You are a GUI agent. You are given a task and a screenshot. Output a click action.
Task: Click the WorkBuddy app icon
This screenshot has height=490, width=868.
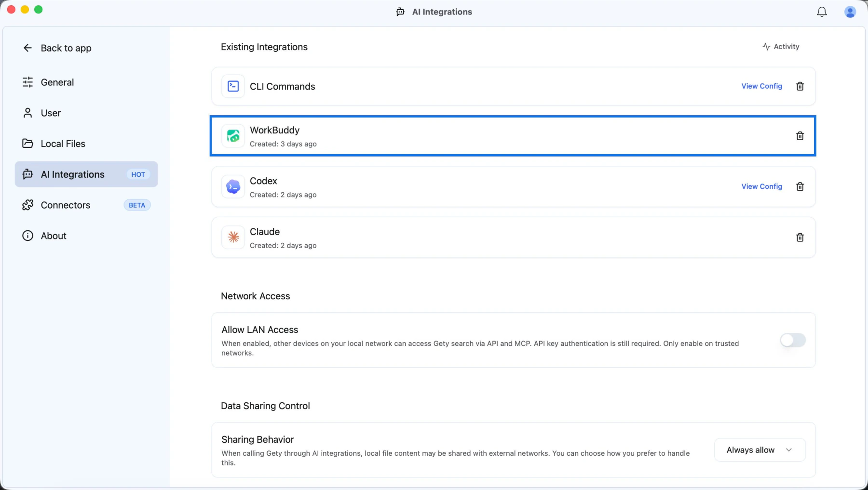233,136
